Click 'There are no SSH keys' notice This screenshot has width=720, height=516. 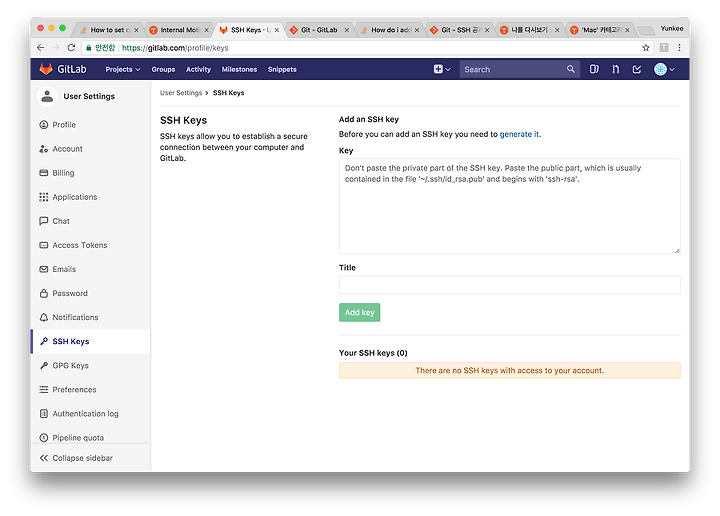pos(510,370)
